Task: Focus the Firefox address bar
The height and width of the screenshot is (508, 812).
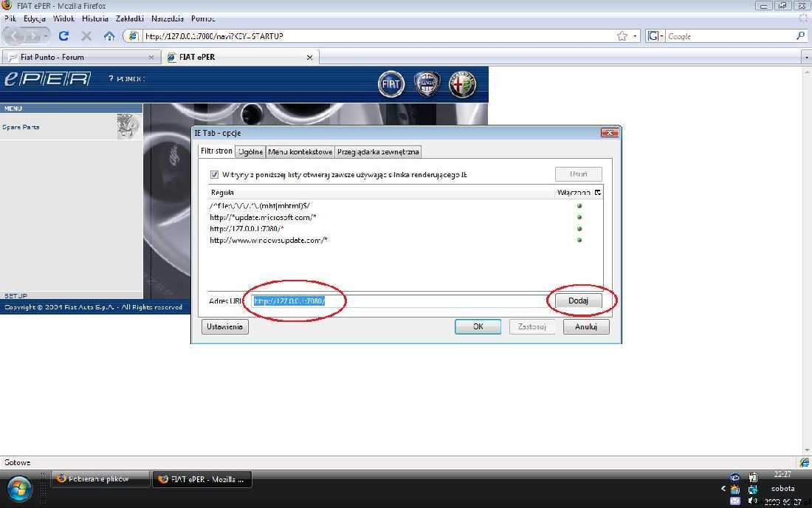Action: click(x=378, y=36)
